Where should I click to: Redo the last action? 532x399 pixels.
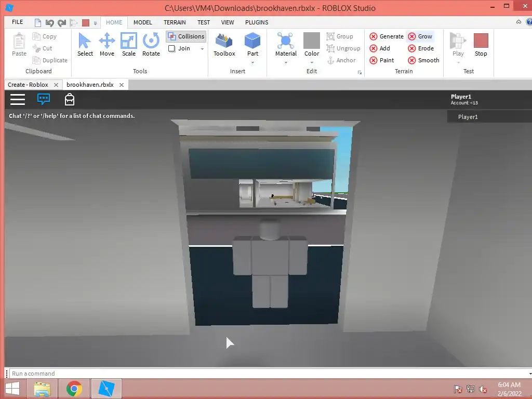[62, 23]
